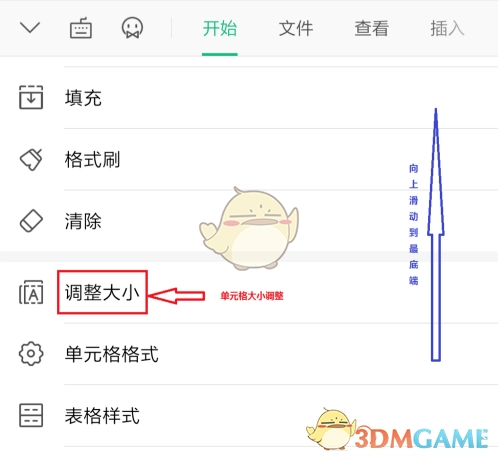The width and height of the screenshot is (499, 457).
Task: Switch to the 文件 tab
Action: point(296,28)
